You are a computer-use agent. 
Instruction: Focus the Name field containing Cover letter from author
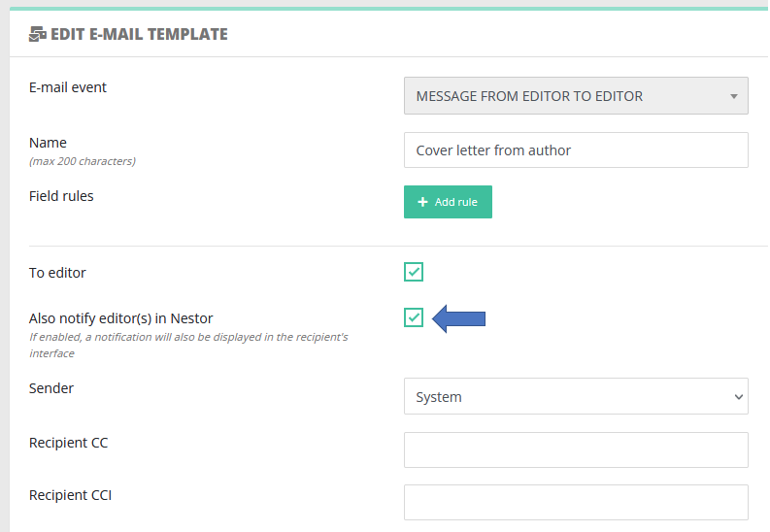(576, 150)
